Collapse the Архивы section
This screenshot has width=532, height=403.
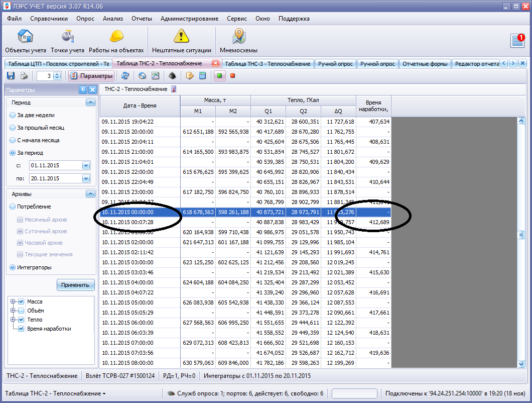[90, 194]
